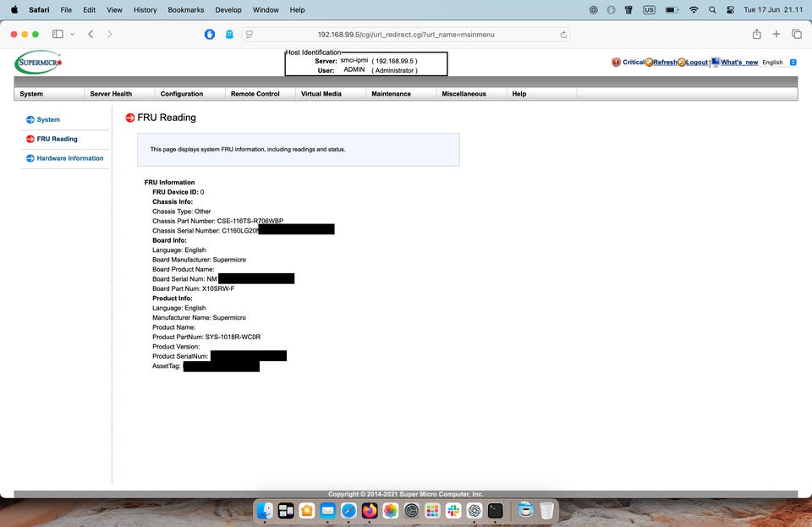Screen dimensions: 812x527
Task: Open Control Center in menu bar
Action: (730, 10)
